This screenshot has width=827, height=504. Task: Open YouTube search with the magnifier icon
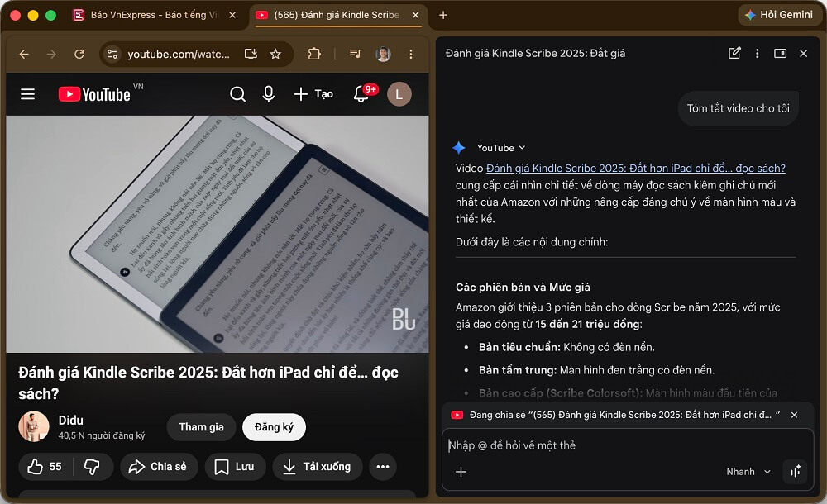tap(238, 93)
